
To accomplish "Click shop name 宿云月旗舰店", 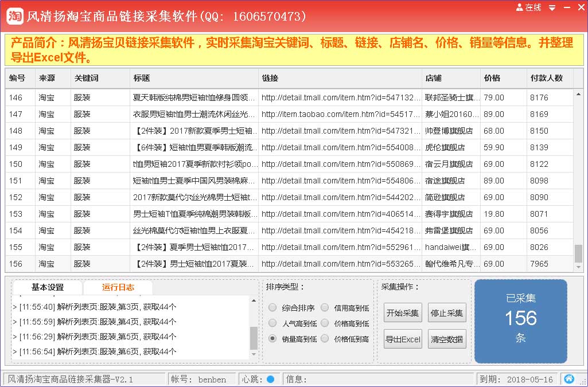I will point(449,164).
